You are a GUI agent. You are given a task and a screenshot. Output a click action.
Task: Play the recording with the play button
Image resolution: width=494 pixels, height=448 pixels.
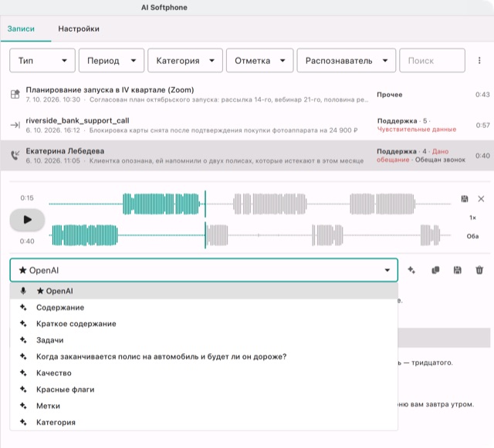pyautogui.click(x=27, y=220)
